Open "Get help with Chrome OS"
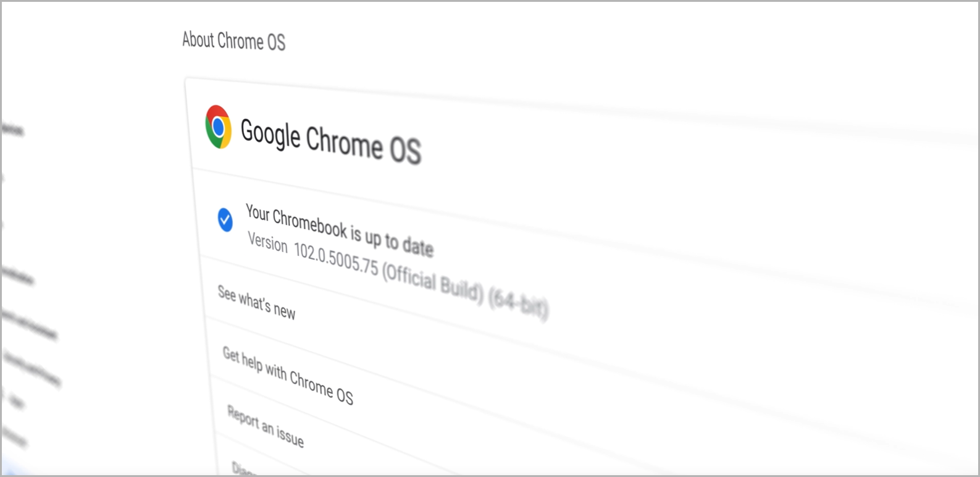 [x=287, y=374]
